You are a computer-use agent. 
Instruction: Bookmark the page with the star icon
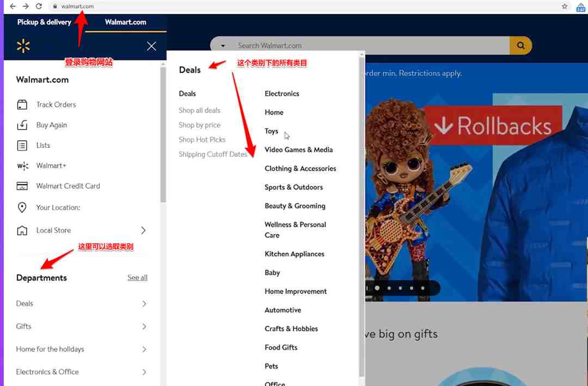coord(565,6)
